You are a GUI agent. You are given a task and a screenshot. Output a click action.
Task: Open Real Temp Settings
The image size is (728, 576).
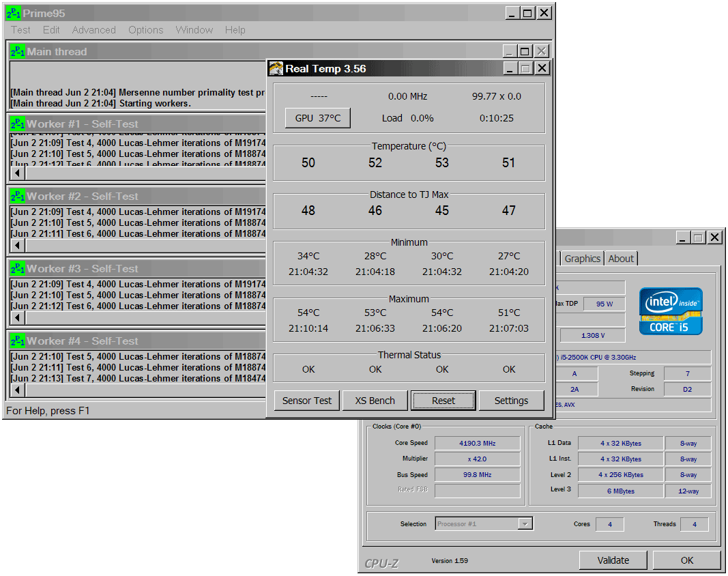point(511,401)
